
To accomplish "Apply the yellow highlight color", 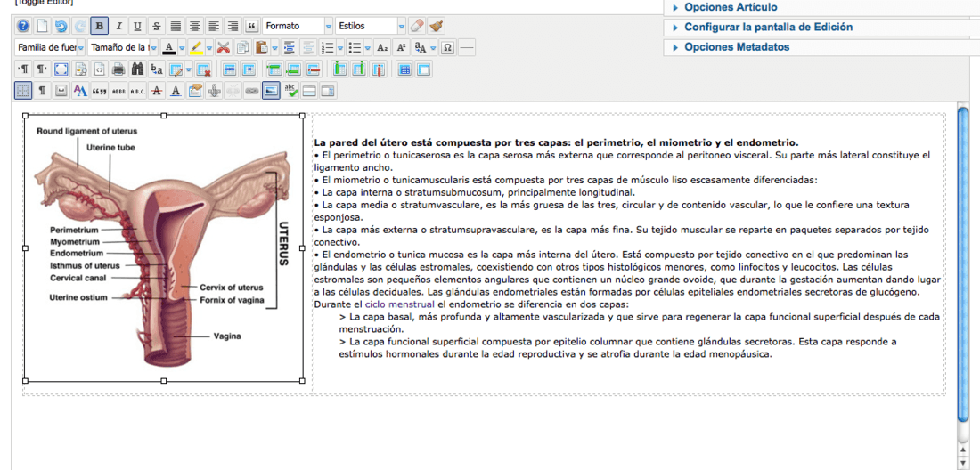I will [x=196, y=47].
